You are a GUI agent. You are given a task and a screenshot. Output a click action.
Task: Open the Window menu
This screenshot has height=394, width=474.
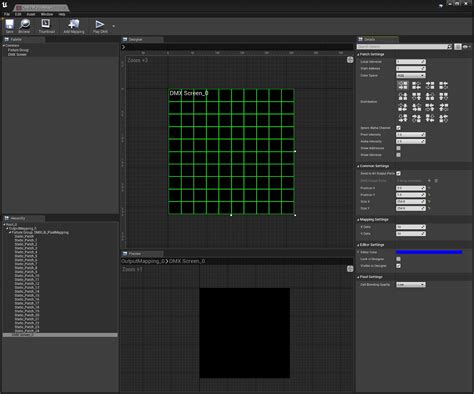click(x=47, y=14)
